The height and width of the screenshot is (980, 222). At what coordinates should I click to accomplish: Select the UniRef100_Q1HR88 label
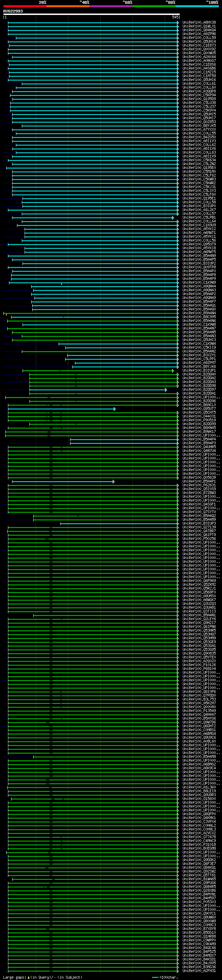click(199, 936)
